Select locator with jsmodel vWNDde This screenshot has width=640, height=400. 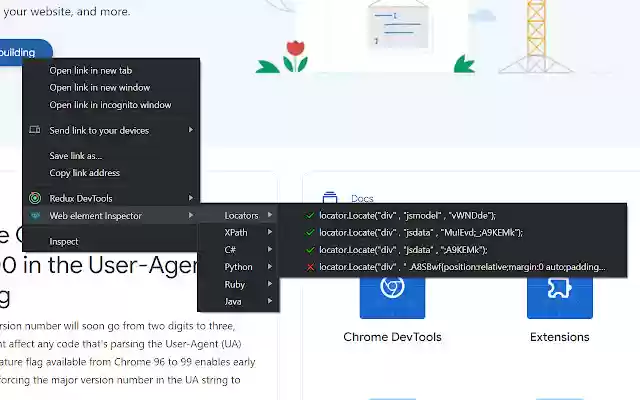(453, 216)
